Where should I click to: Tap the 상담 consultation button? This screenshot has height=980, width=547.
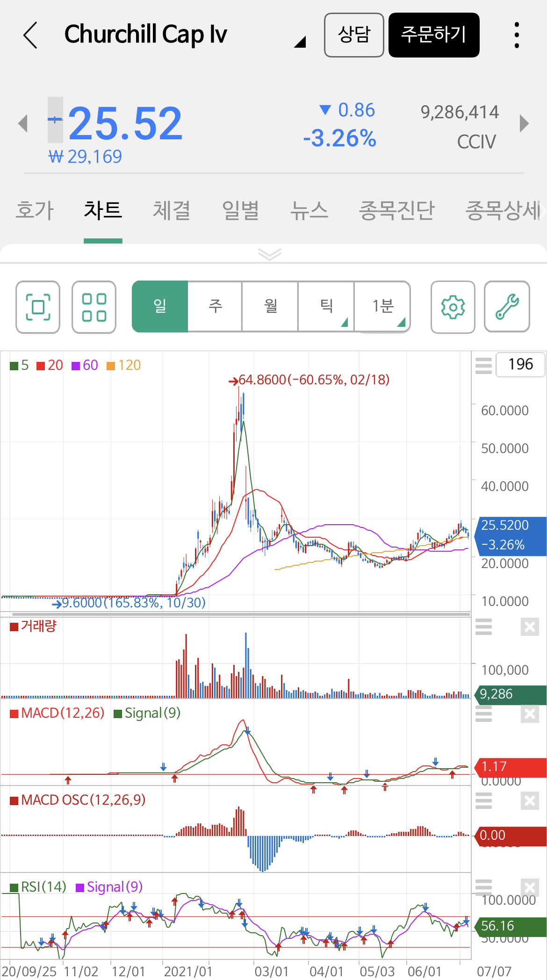click(x=354, y=35)
